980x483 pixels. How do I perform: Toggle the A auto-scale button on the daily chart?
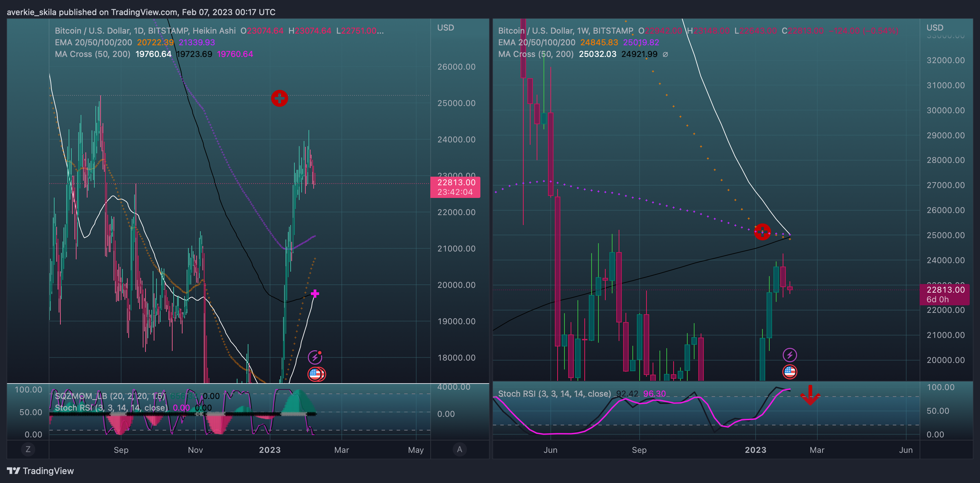pyautogui.click(x=459, y=449)
